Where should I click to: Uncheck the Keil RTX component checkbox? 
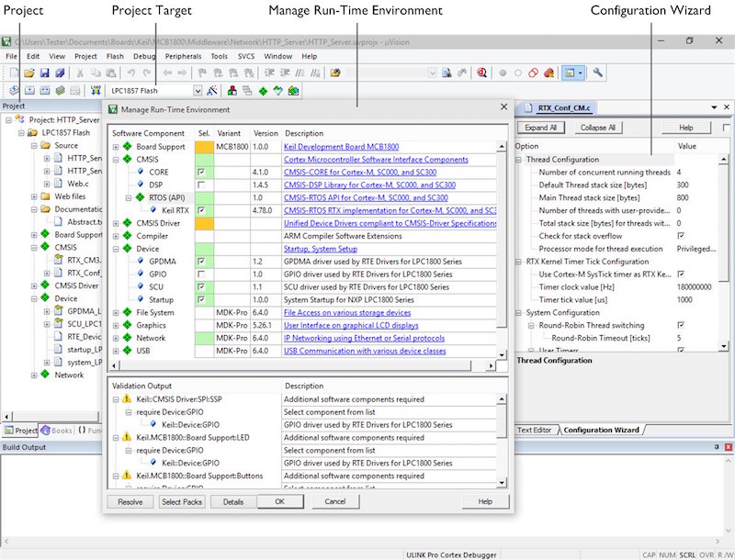[x=200, y=210]
